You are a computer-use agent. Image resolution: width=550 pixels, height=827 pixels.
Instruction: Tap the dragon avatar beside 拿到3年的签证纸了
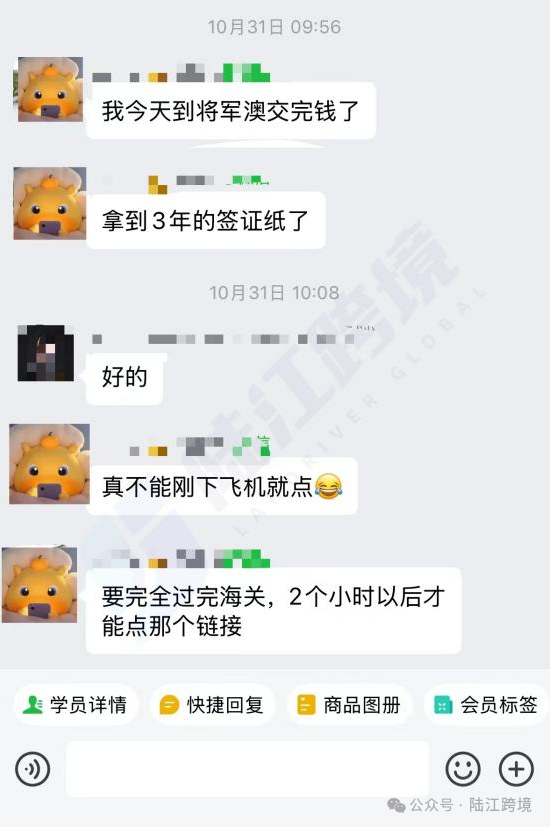pos(50,204)
